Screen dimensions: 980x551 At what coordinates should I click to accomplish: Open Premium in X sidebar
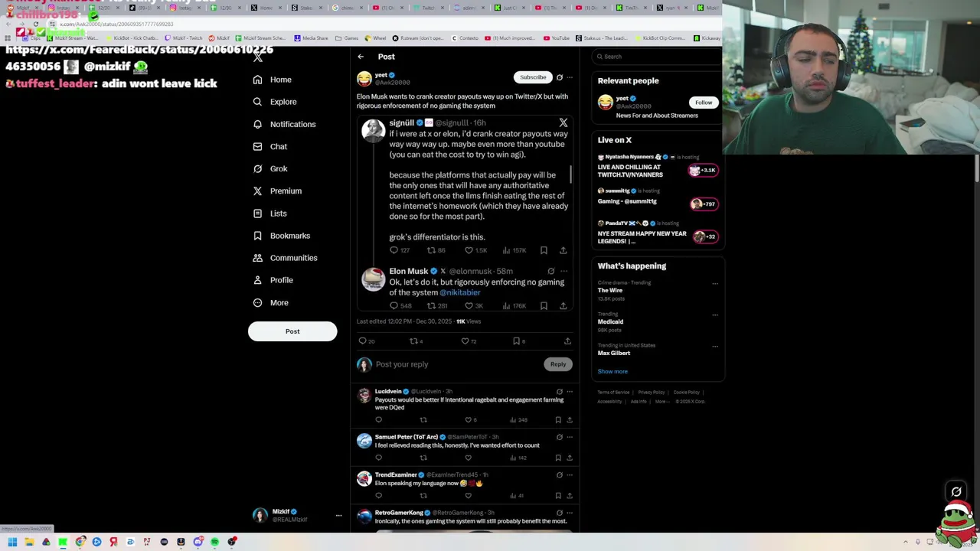coord(276,191)
